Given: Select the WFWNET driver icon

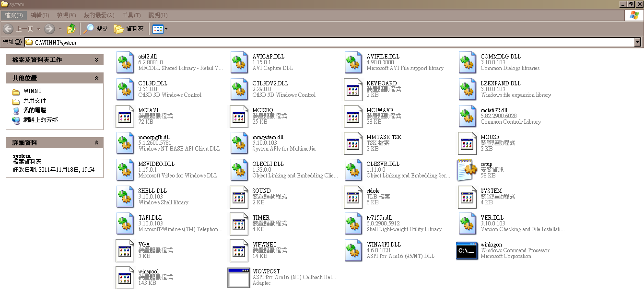Looking at the screenshot, I should [239, 250].
